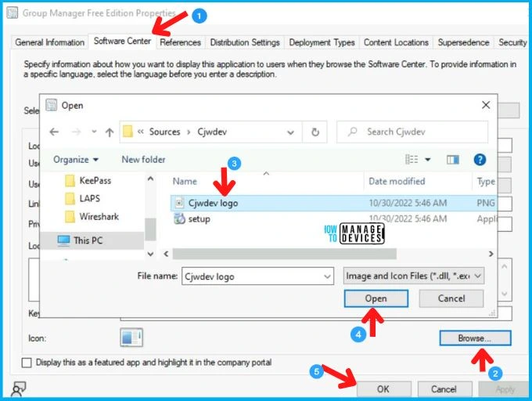Click Cjwdev in the address path
This screenshot has height=401, width=532.
212,132
